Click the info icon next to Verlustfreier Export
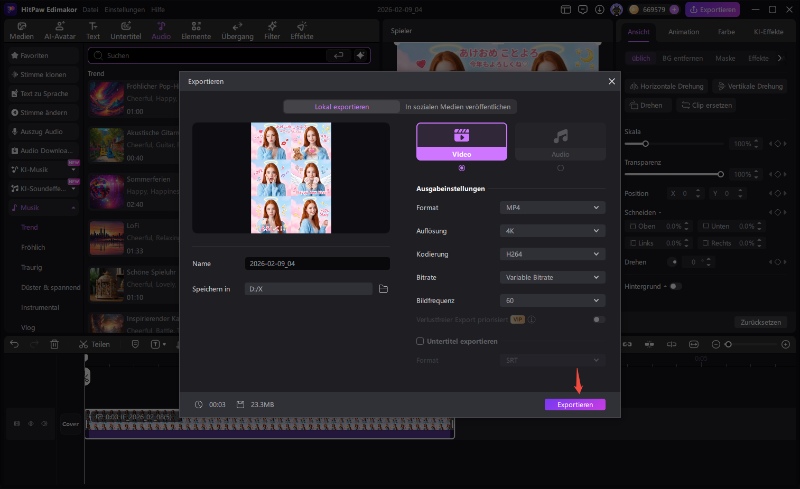 click(x=532, y=320)
